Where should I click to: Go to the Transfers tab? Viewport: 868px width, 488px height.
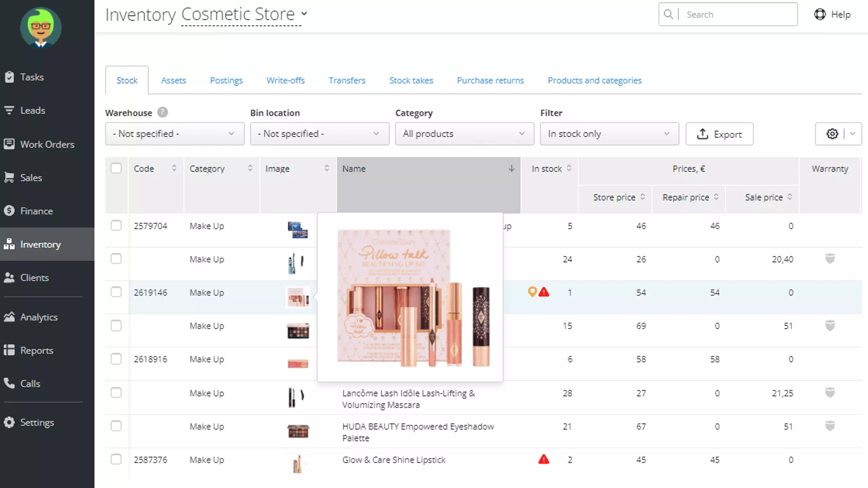coord(347,80)
